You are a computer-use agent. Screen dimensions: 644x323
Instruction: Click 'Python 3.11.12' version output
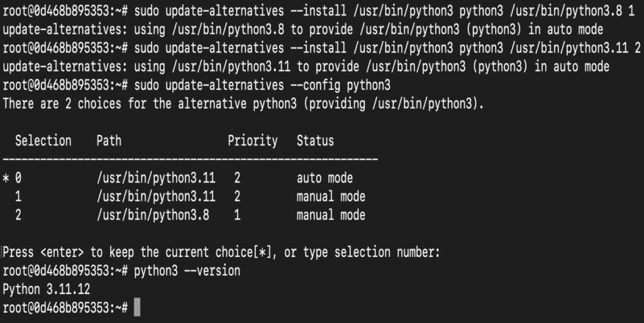tap(47, 289)
